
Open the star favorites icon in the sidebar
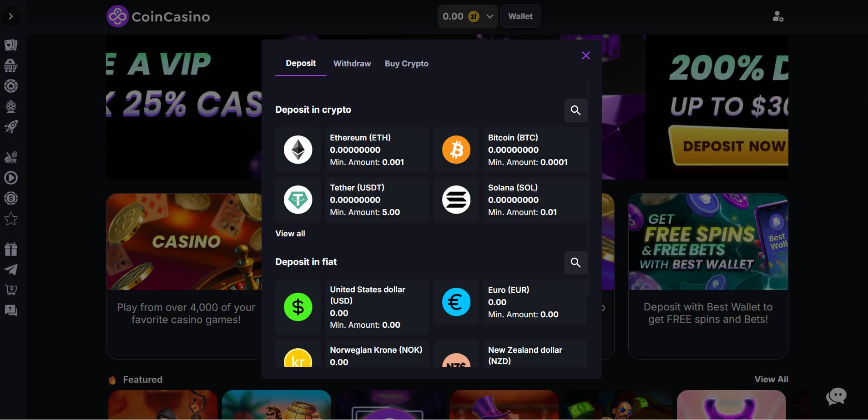click(11, 219)
